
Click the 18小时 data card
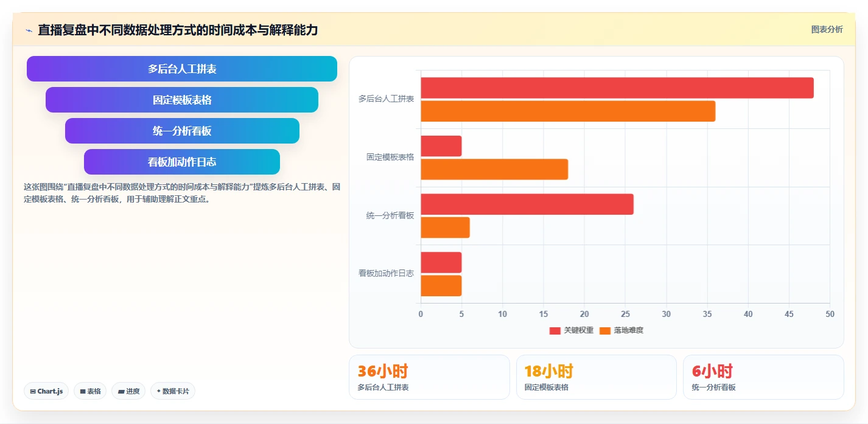pyautogui.click(x=597, y=377)
